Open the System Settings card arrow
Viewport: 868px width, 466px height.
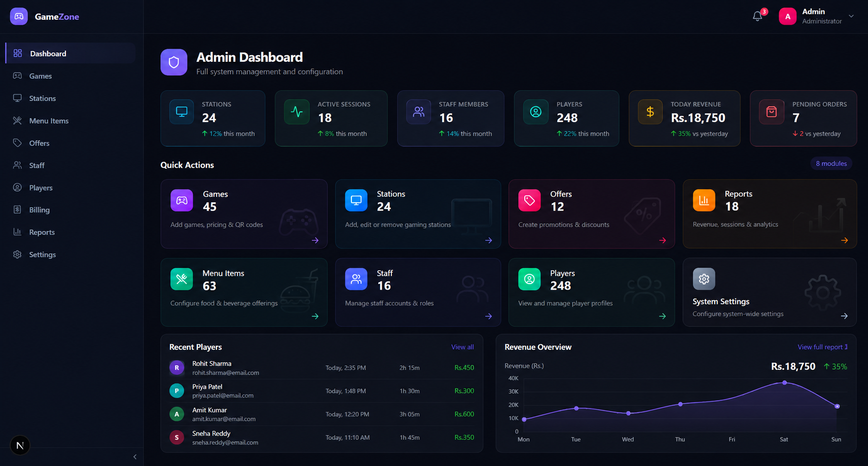click(x=844, y=316)
